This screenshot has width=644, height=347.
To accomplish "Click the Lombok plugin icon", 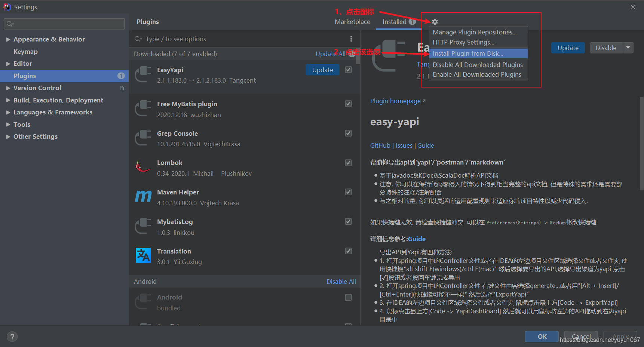I will [142, 167].
